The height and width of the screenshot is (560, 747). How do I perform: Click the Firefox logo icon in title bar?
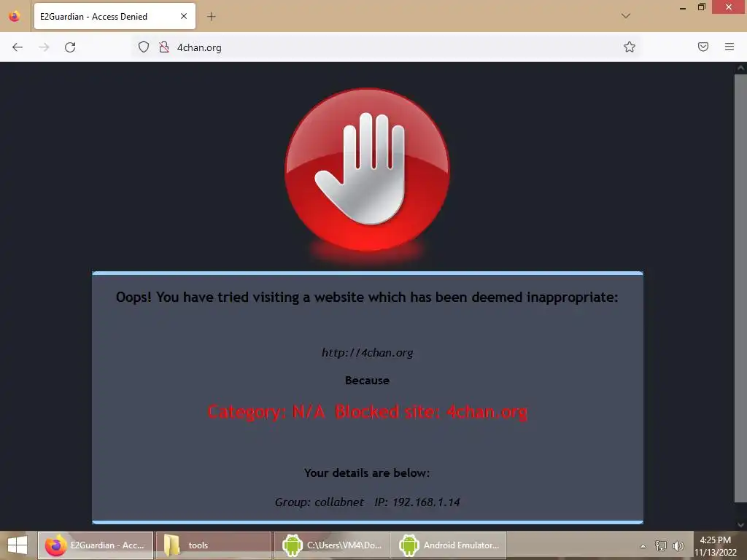point(15,16)
